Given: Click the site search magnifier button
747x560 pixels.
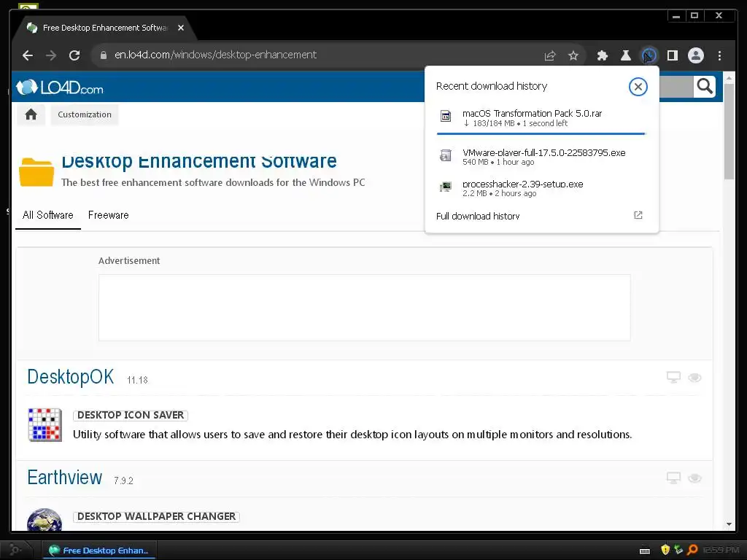Looking at the screenshot, I should click(705, 87).
